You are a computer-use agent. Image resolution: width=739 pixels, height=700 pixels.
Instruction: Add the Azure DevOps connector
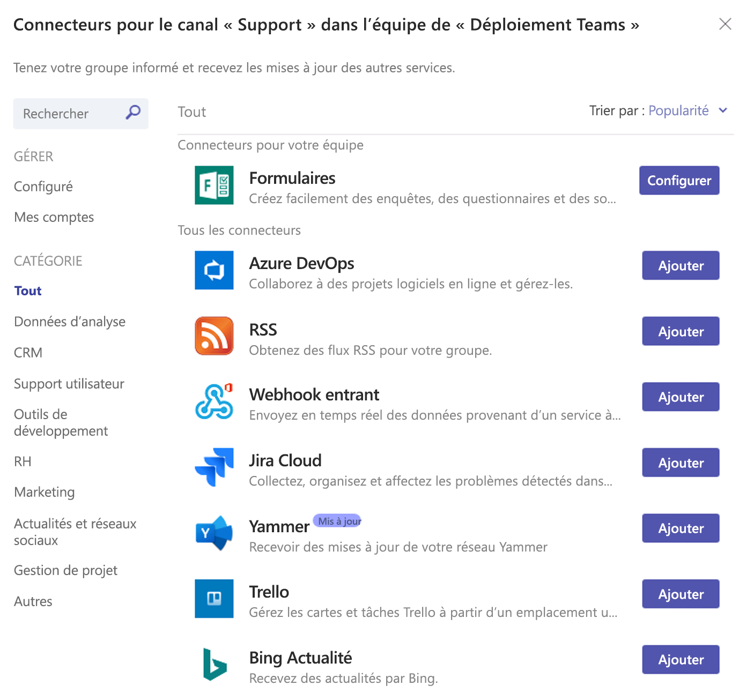pyautogui.click(x=681, y=265)
